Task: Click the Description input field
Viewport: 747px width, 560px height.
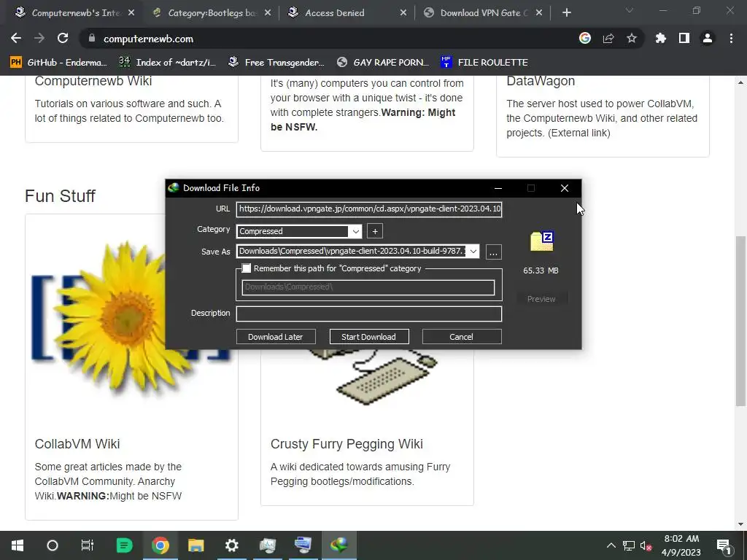Action: point(369,314)
